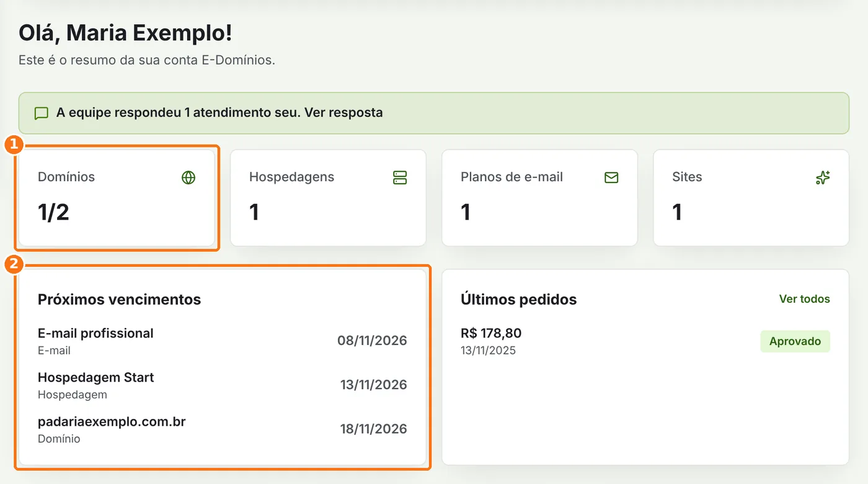
Task: Open the Sites summary card
Action: (751, 198)
